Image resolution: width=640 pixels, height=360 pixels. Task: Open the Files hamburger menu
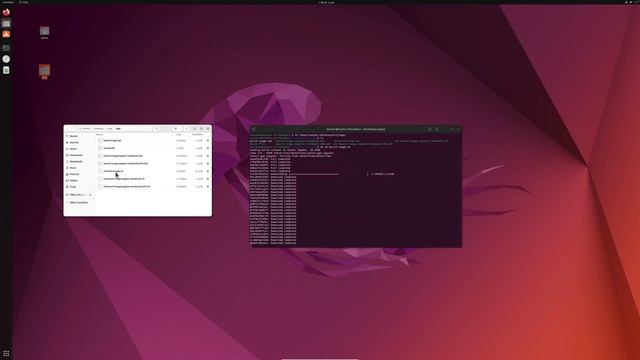tap(187, 129)
